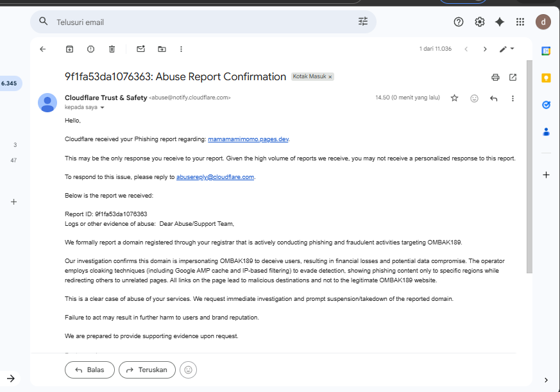
Task: Go back to inbox arrow
Action: point(43,49)
